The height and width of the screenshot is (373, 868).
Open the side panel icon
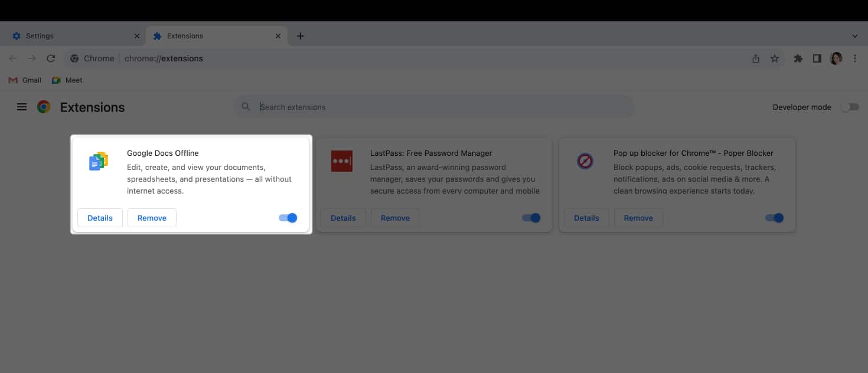[x=817, y=58]
